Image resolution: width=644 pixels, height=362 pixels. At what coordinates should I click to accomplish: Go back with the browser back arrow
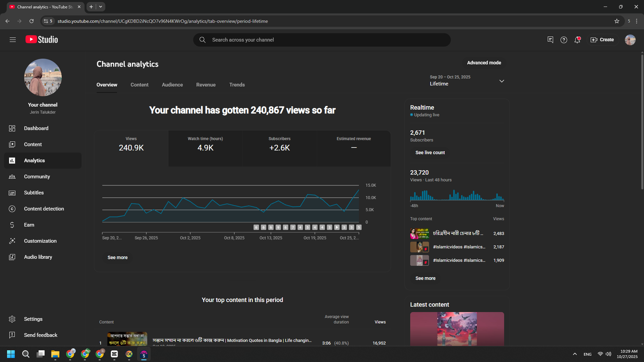coord(7,21)
